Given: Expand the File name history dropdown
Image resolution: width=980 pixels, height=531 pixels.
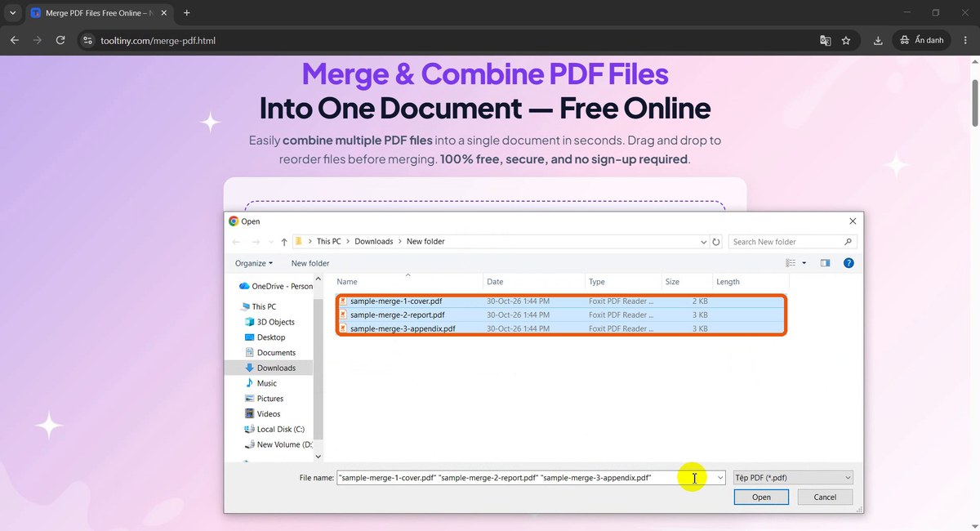Looking at the screenshot, I should 719,477.
